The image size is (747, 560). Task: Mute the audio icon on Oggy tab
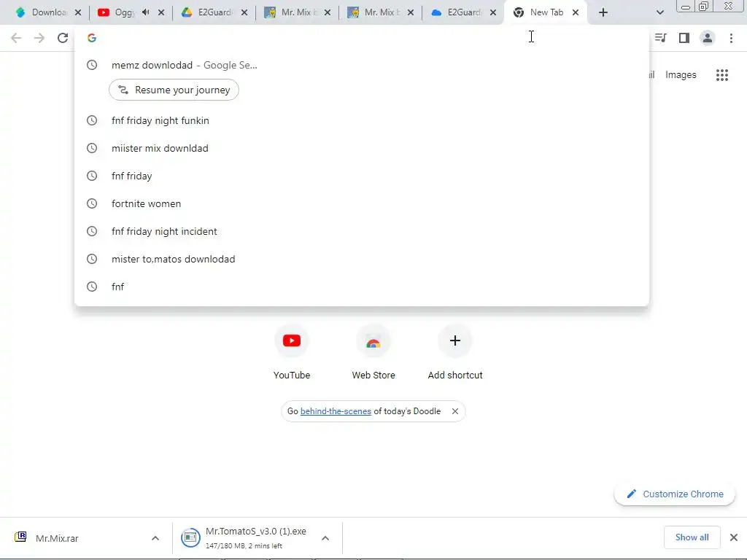click(146, 12)
